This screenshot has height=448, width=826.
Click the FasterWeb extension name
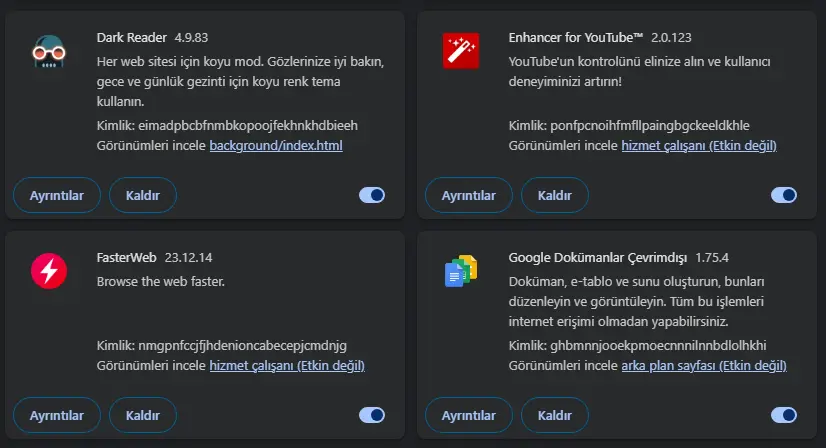coord(126,257)
